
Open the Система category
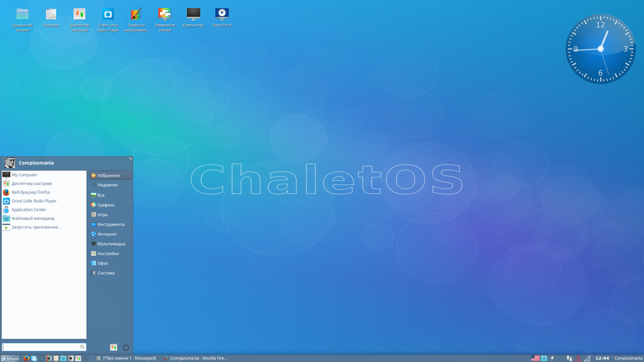point(110,273)
